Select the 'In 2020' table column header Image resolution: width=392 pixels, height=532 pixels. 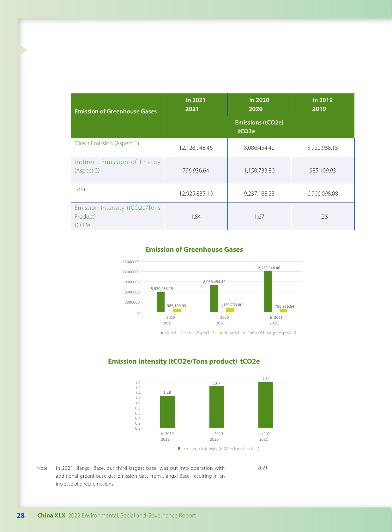click(x=259, y=104)
